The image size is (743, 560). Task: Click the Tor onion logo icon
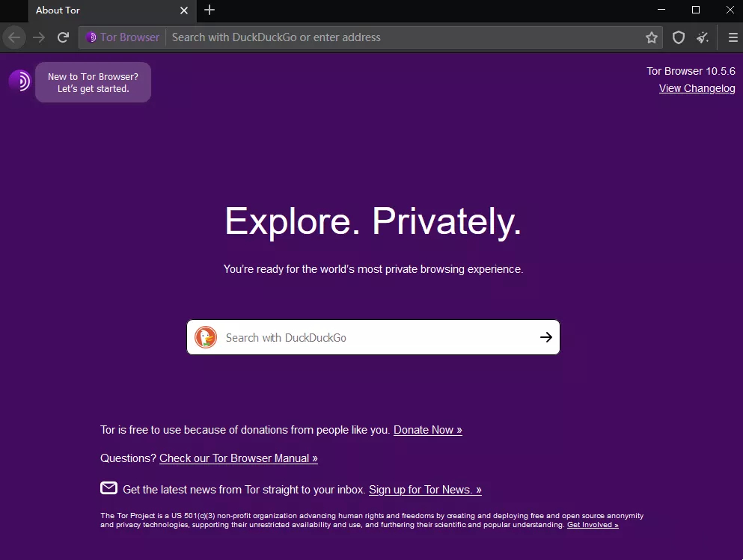tap(19, 81)
